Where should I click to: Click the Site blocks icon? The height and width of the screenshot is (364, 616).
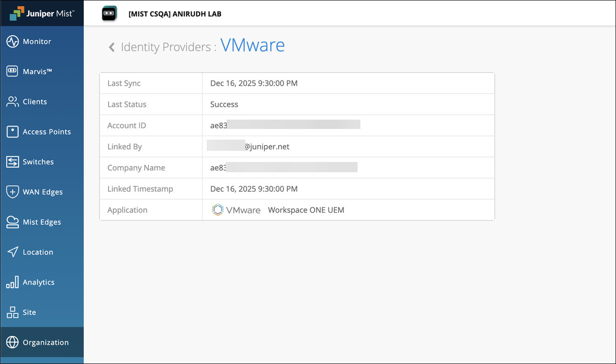tap(13, 312)
